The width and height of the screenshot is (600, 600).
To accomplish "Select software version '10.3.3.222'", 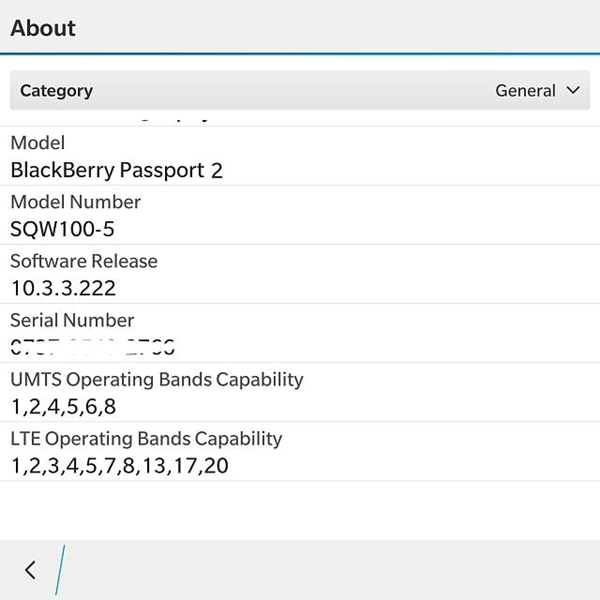I will (x=64, y=289).
